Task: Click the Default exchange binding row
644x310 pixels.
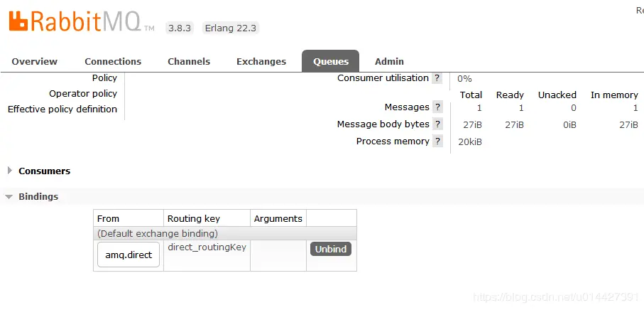Action: (224, 233)
